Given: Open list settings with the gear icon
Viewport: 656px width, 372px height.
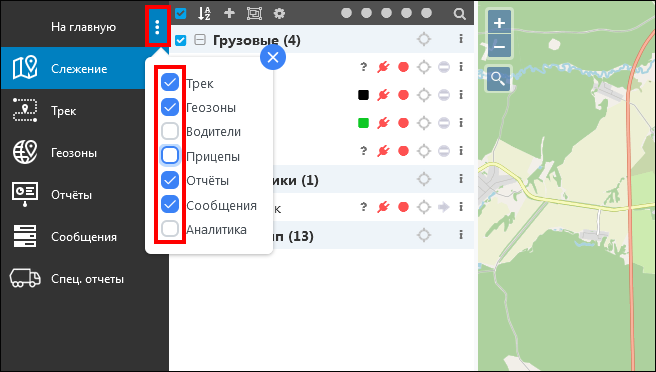Looking at the screenshot, I should (279, 13).
